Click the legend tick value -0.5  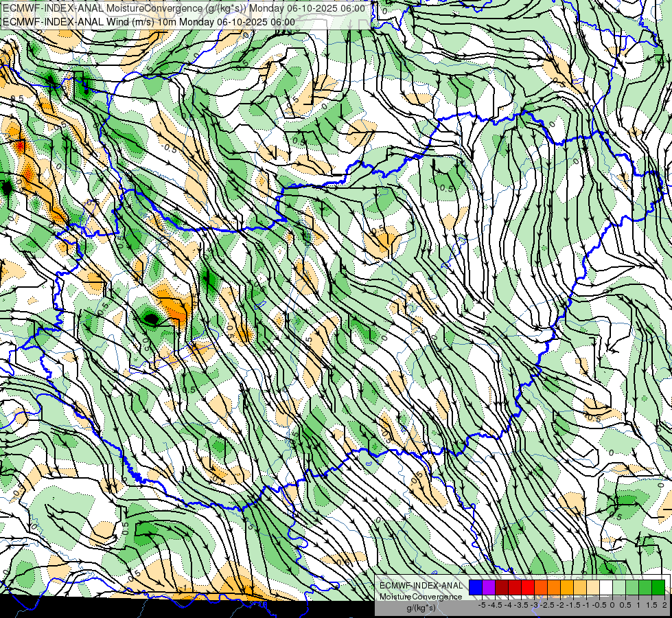point(599,605)
